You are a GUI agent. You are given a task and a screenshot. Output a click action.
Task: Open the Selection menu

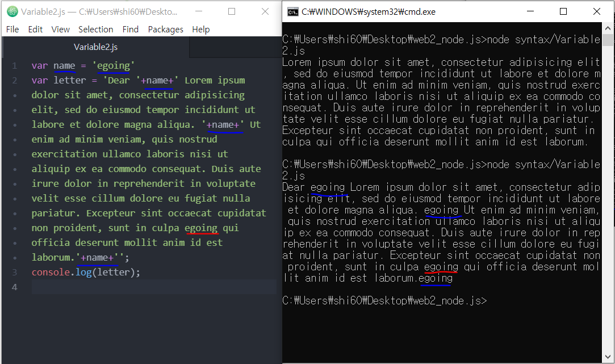pos(96,30)
